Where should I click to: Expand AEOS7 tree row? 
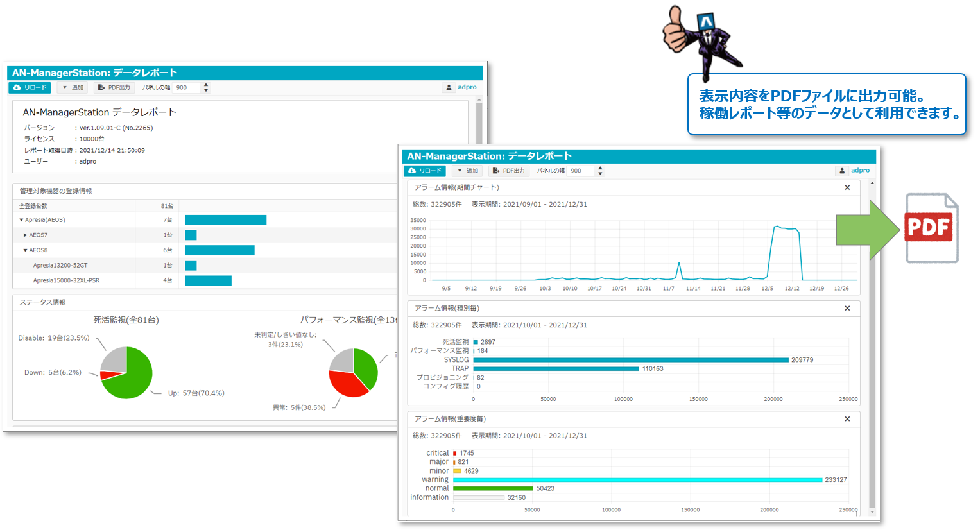[25, 235]
